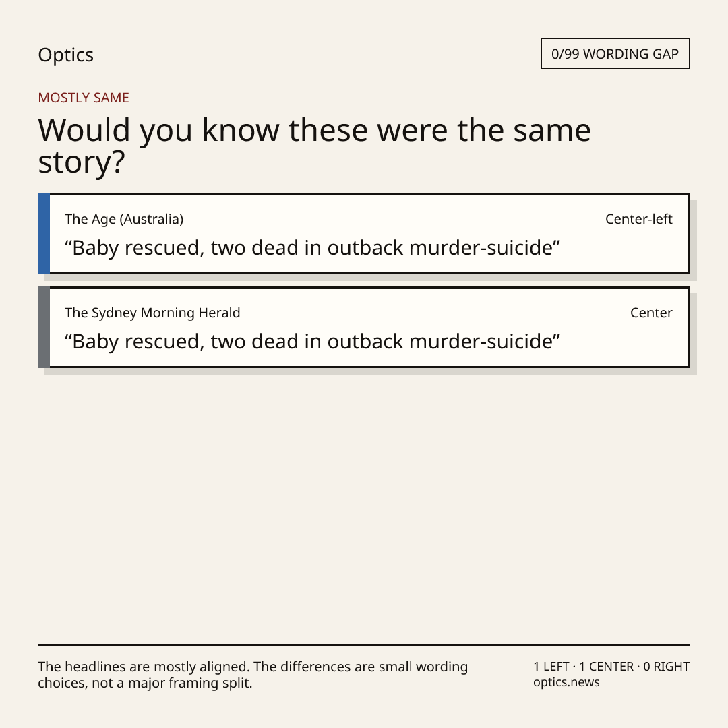Open the optics.news link
Viewport: 728px width, 728px height.
pos(566,682)
